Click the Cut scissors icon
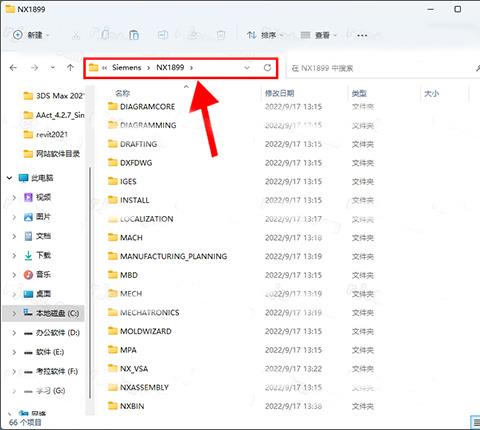Image resolution: width=480 pixels, height=430 pixels. [x=76, y=35]
